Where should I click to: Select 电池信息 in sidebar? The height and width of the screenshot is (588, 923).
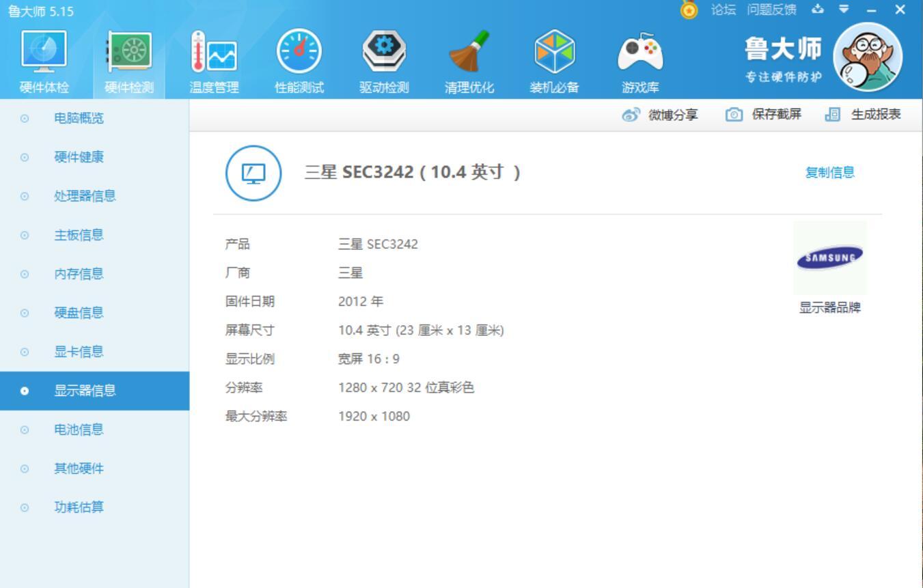(x=94, y=430)
